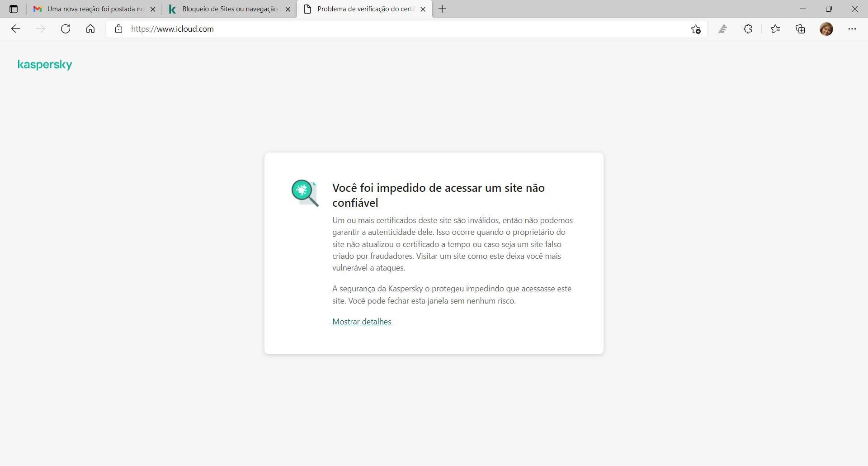Refresh the current page
This screenshot has width=868, height=466.
(66, 29)
